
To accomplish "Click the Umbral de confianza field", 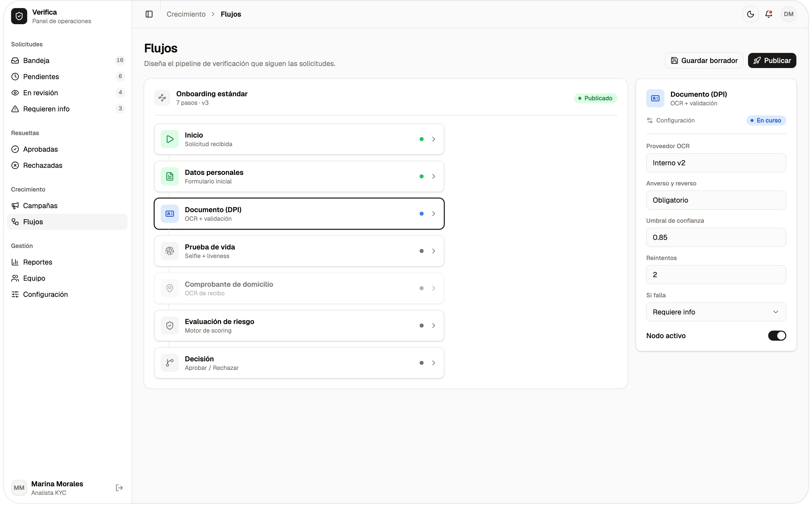I will click(x=716, y=237).
